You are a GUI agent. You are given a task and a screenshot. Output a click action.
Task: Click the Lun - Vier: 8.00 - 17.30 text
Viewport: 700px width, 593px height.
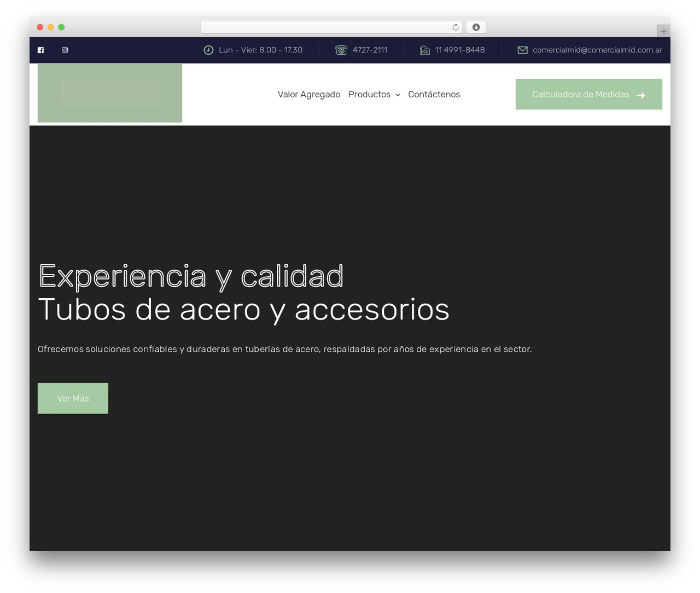click(260, 50)
